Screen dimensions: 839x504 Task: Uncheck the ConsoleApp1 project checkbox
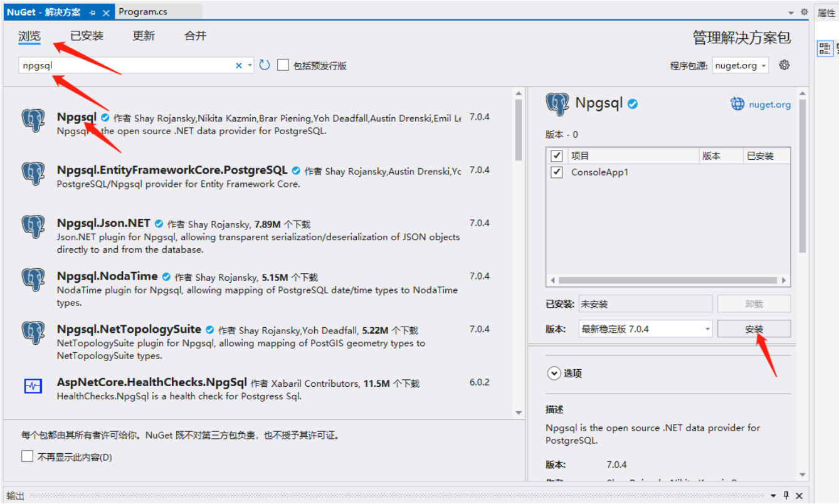pos(556,172)
